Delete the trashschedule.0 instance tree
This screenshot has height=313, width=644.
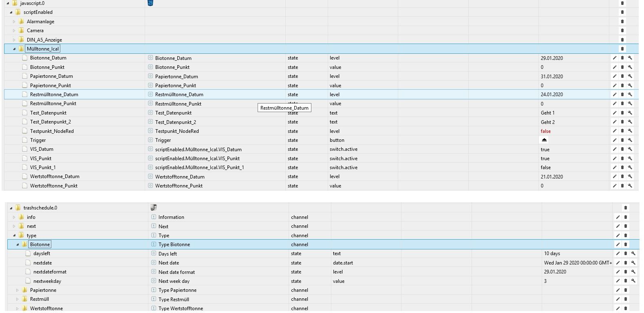(x=626, y=207)
